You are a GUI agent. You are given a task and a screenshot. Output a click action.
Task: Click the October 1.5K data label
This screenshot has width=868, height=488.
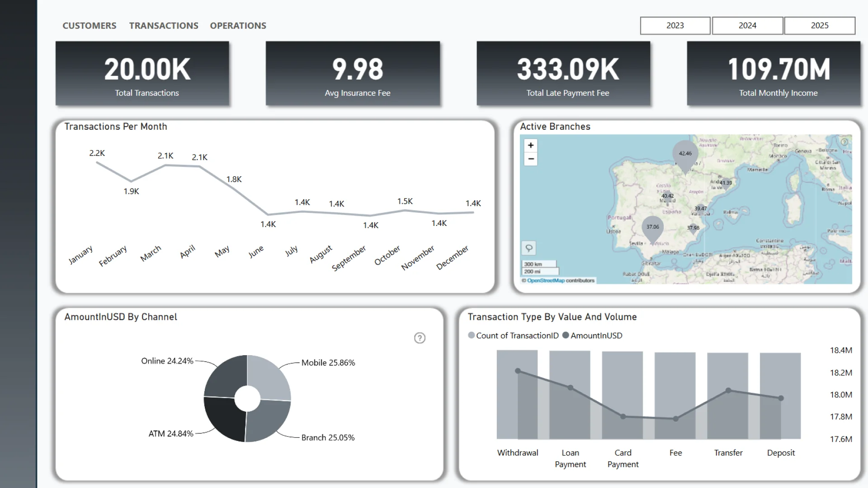(x=405, y=202)
